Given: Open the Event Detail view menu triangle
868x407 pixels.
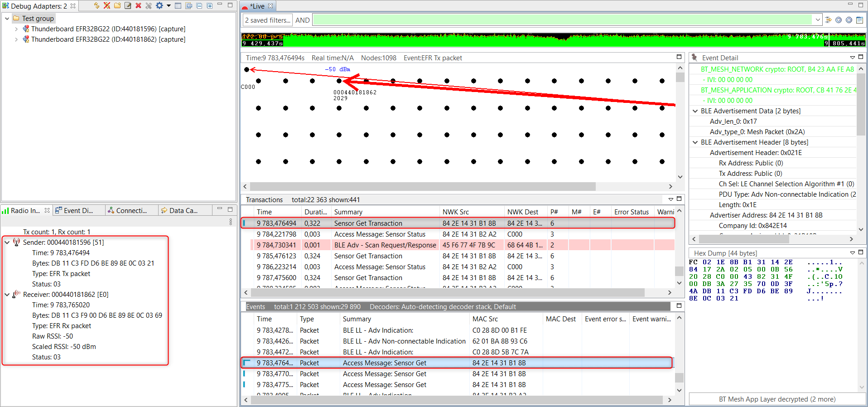Looking at the screenshot, I should (853, 58).
